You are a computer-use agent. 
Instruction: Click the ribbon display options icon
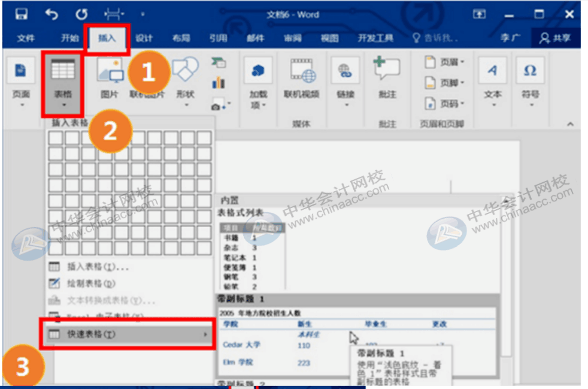pos(479,14)
